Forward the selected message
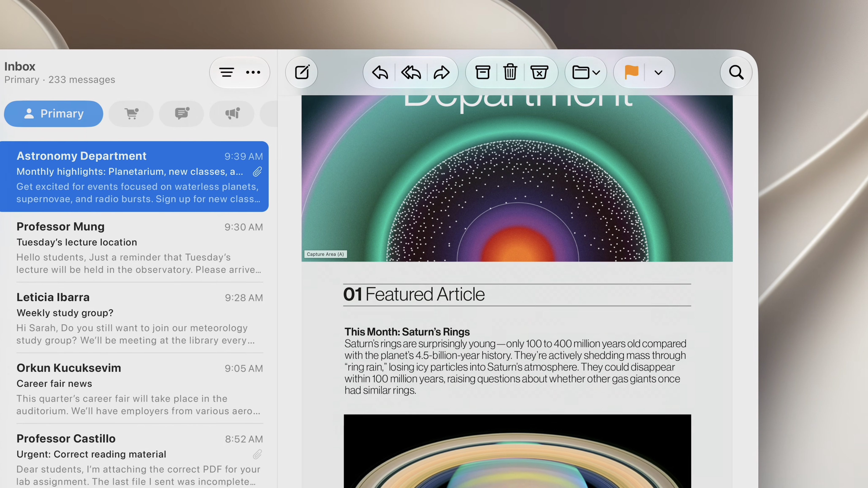Screen dimensions: 868x488 click(x=441, y=72)
